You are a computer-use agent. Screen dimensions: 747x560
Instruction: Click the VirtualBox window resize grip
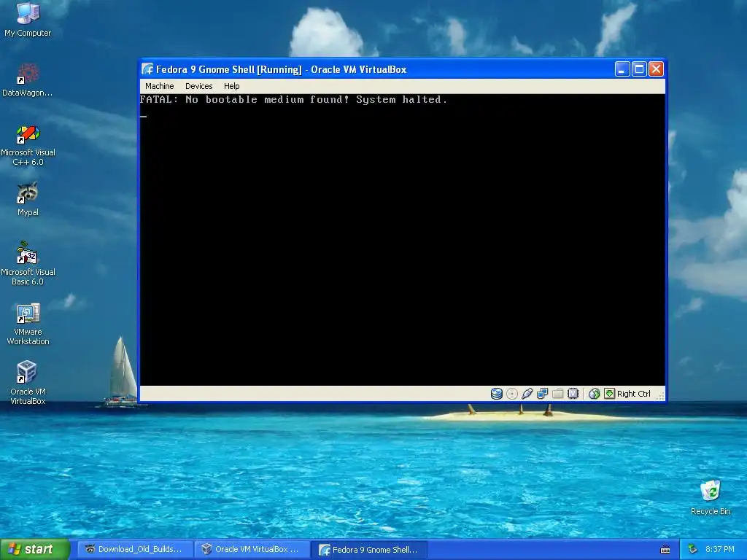tap(660, 395)
